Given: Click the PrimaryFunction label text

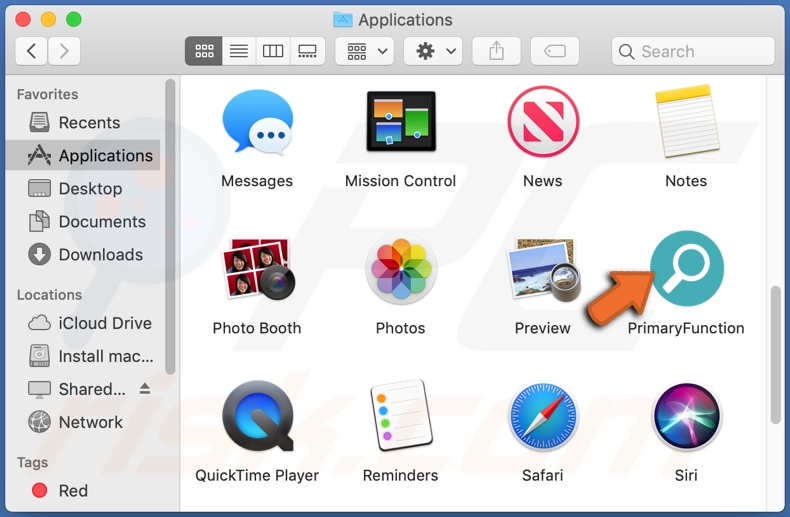Looking at the screenshot, I should (x=686, y=329).
